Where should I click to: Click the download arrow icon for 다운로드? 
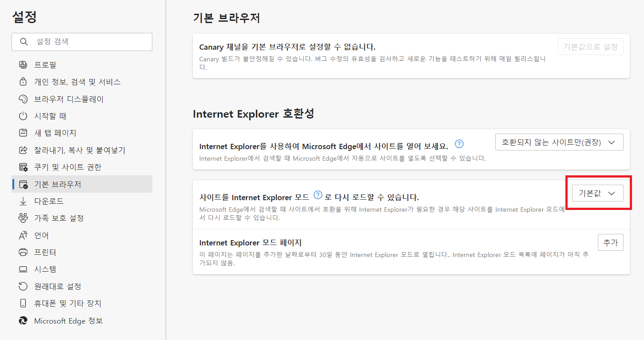(23, 201)
